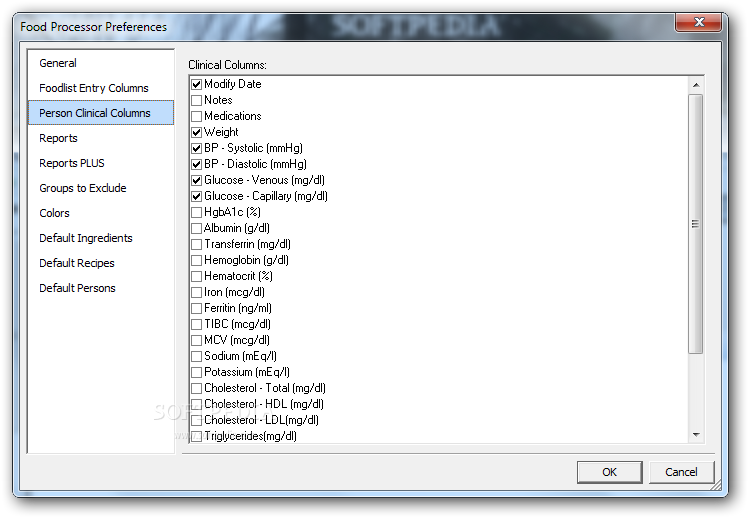Click the Clinical Columns scrollbar thumb
Screen dimensions: 749x518
click(x=696, y=224)
